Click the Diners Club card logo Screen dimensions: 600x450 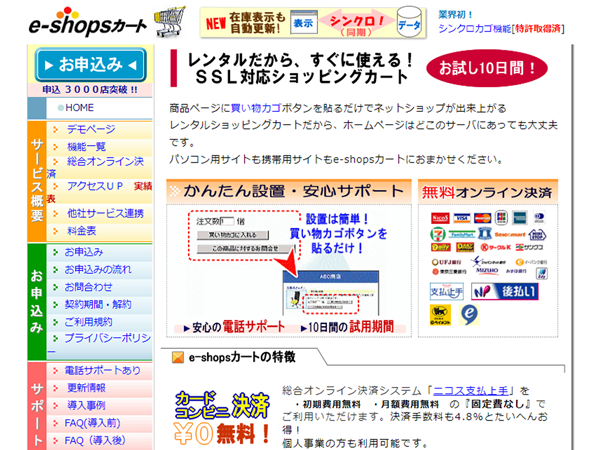pyautogui.click(x=539, y=217)
